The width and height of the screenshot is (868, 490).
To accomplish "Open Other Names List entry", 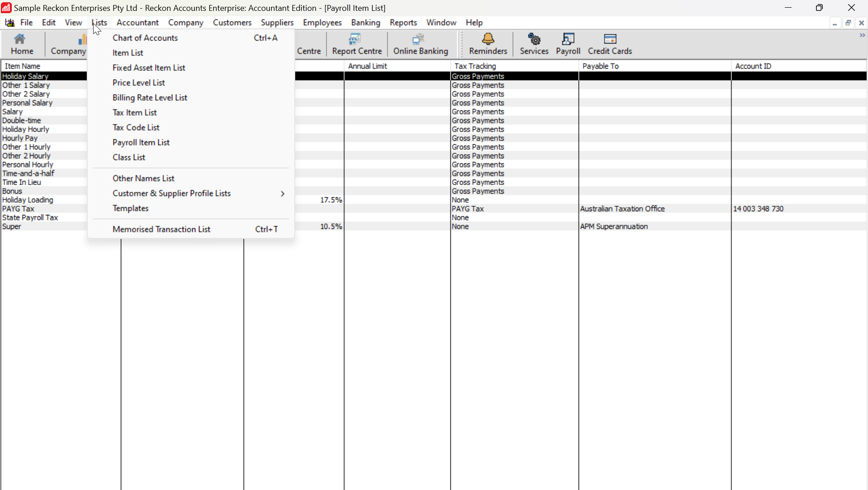I will tap(191, 178).
